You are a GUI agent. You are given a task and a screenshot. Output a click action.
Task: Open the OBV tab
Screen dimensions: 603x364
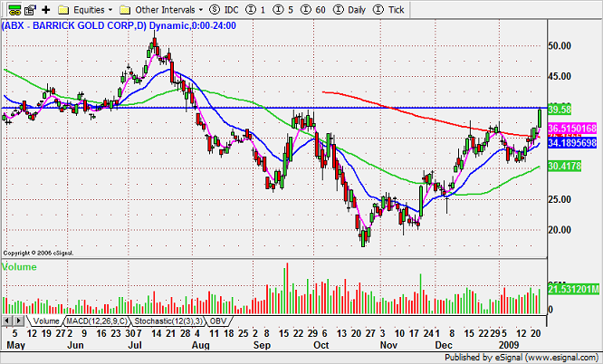tap(218, 321)
